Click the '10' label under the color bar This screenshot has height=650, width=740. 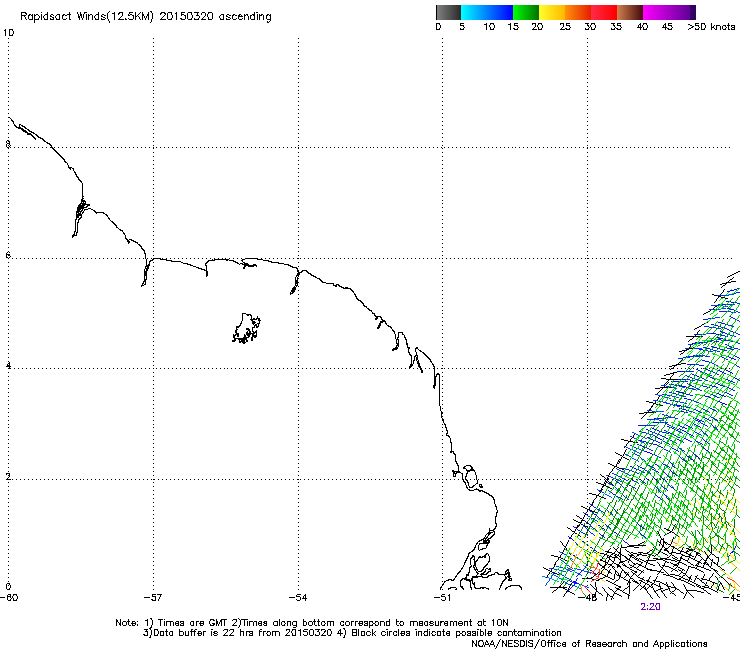tap(489, 27)
